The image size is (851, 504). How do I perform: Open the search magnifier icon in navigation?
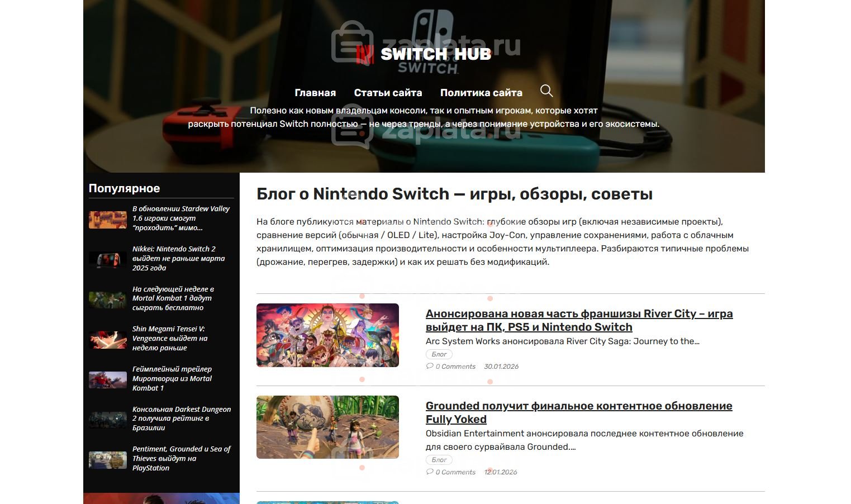(x=546, y=91)
